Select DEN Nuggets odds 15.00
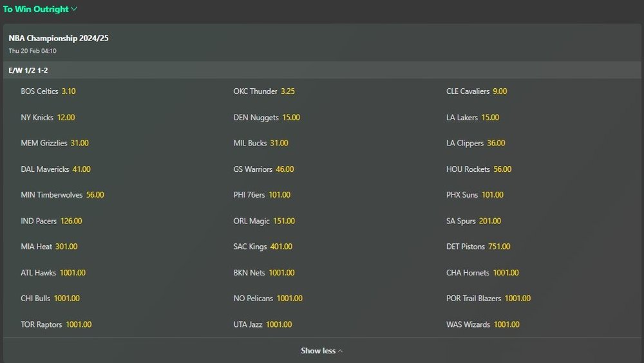This screenshot has width=644, height=363. point(291,118)
